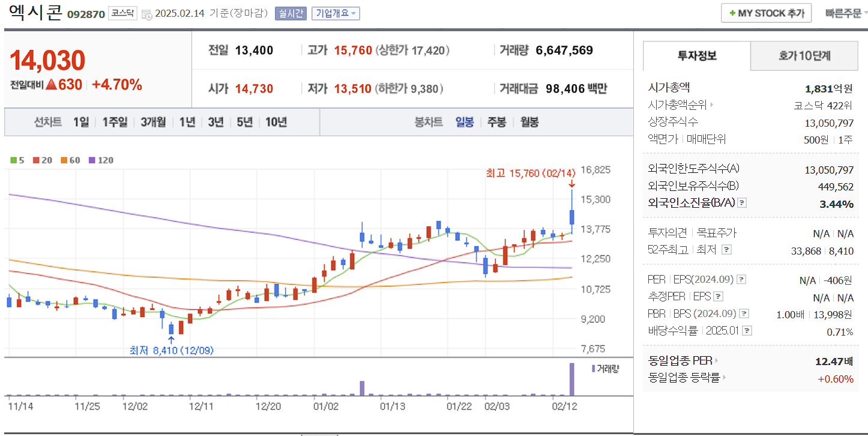The width and height of the screenshot is (868, 436).
Task: Click the 추정PER|EPS question mark icon
Action: [717, 296]
